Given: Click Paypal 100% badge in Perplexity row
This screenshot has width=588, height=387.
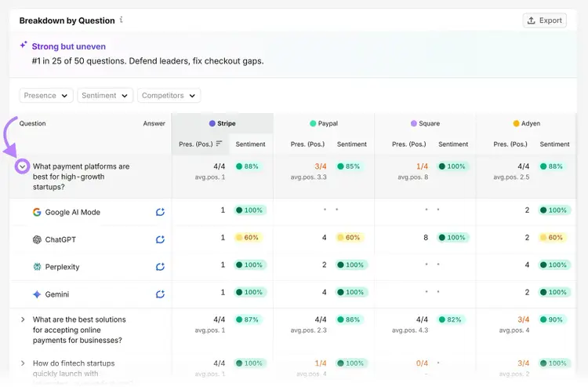Looking at the screenshot, I should click(351, 265).
